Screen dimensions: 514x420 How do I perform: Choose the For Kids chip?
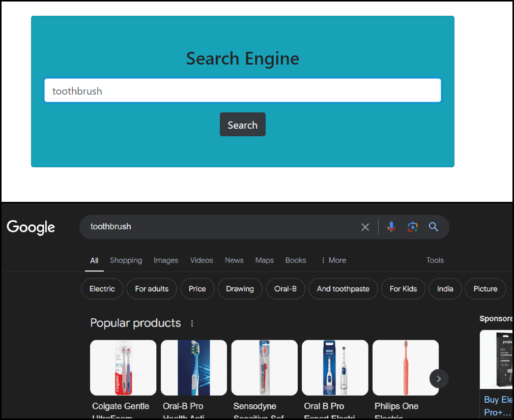coord(403,289)
